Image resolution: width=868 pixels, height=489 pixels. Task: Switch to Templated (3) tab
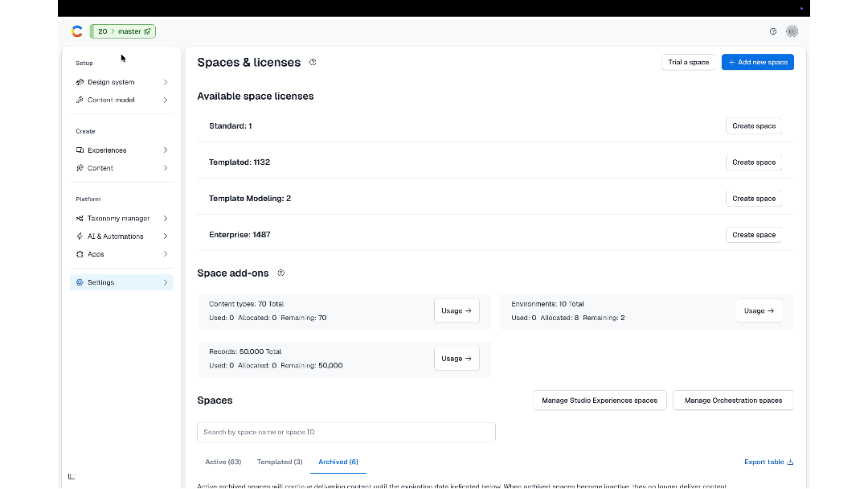pyautogui.click(x=280, y=462)
